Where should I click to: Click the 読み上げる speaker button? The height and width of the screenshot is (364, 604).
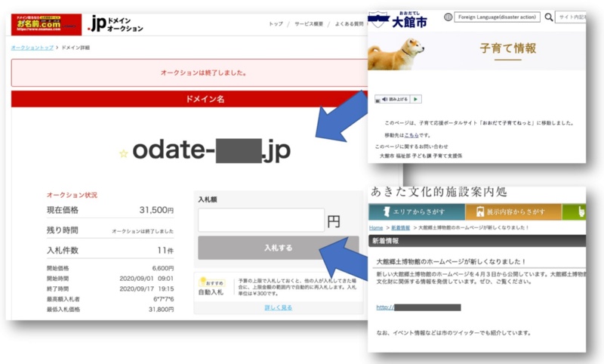click(x=398, y=99)
